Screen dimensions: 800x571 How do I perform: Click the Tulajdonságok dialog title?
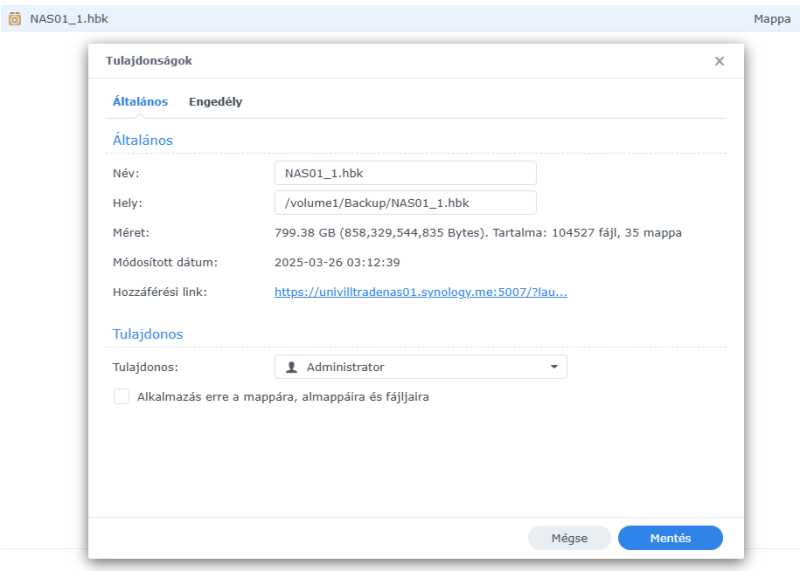pos(148,61)
